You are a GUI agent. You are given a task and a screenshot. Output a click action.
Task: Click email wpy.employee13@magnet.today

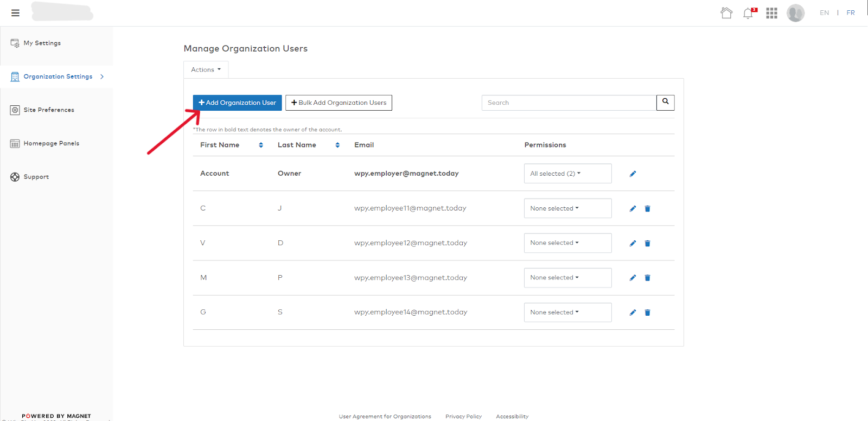point(411,278)
